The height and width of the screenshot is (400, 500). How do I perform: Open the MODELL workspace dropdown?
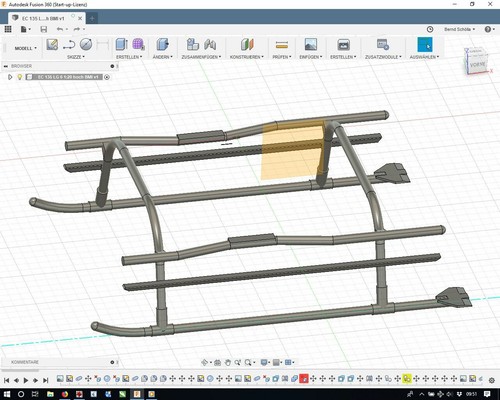25,48
